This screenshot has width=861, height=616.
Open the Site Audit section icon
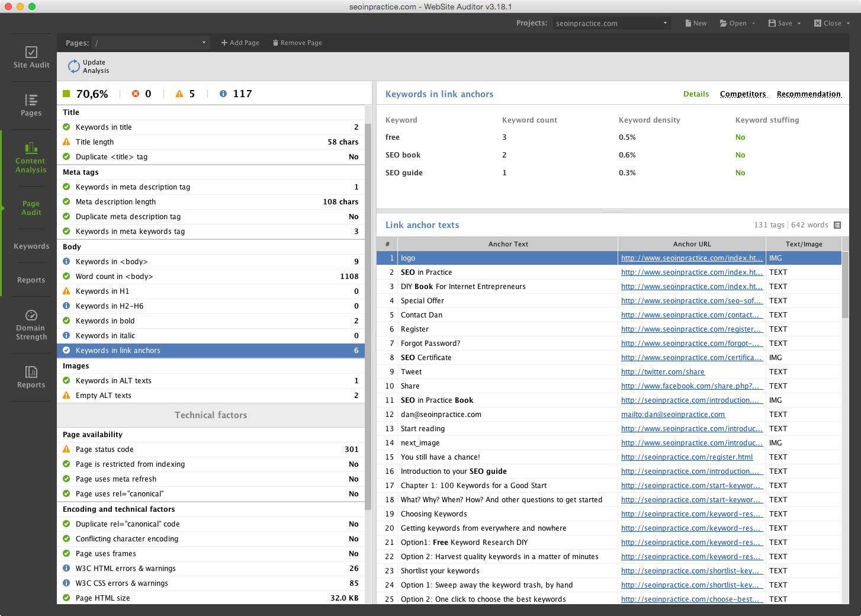click(31, 53)
